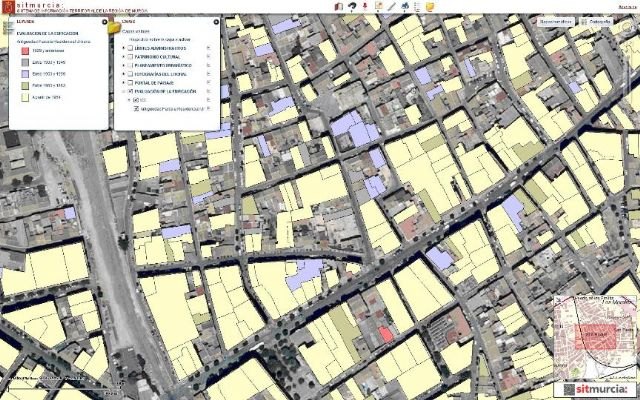Click the overview minimap in corner
Image resolution: width=640 pixels, height=400 pixels.
tap(596, 338)
